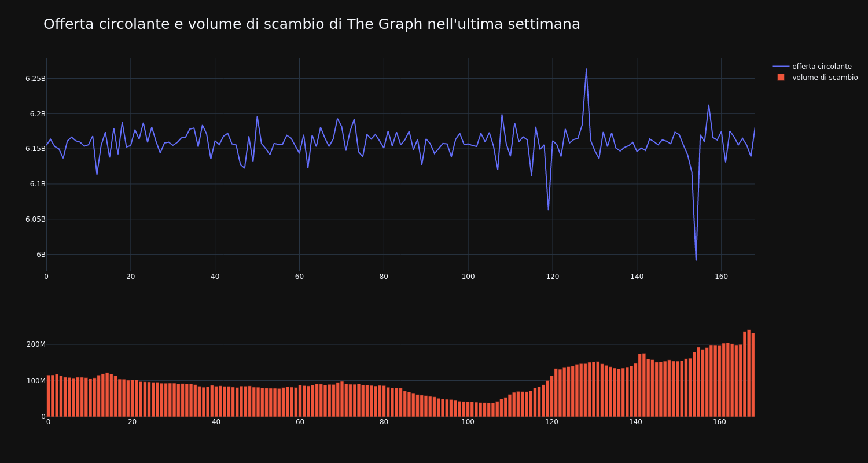
Task: Toggle the 'offerta circolante' legend entry
Action: [x=815, y=67]
